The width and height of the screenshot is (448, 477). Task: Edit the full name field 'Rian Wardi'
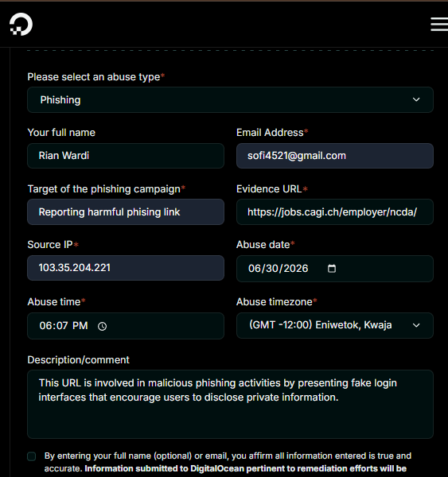click(x=126, y=156)
